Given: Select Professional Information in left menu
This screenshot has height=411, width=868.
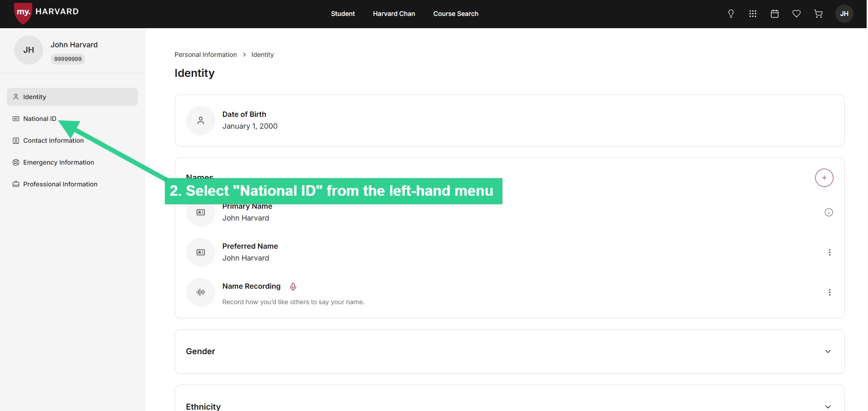Looking at the screenshot, I should click(72, 184).
